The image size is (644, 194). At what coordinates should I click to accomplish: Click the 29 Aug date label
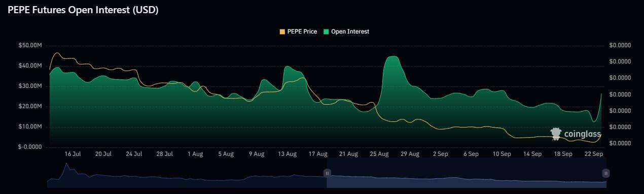coord(410,153)
